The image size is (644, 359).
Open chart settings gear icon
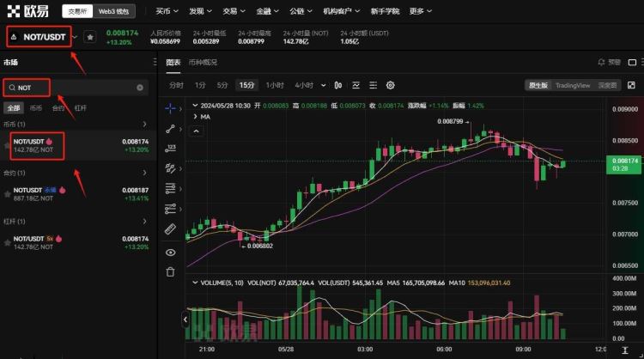coord(390,85)
